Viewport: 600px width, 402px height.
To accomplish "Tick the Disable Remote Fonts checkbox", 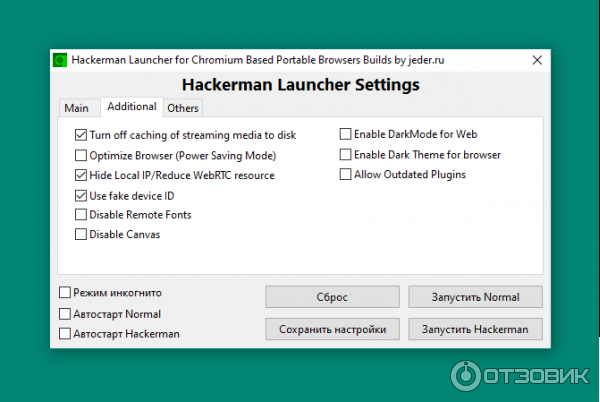I will point(81,215).
